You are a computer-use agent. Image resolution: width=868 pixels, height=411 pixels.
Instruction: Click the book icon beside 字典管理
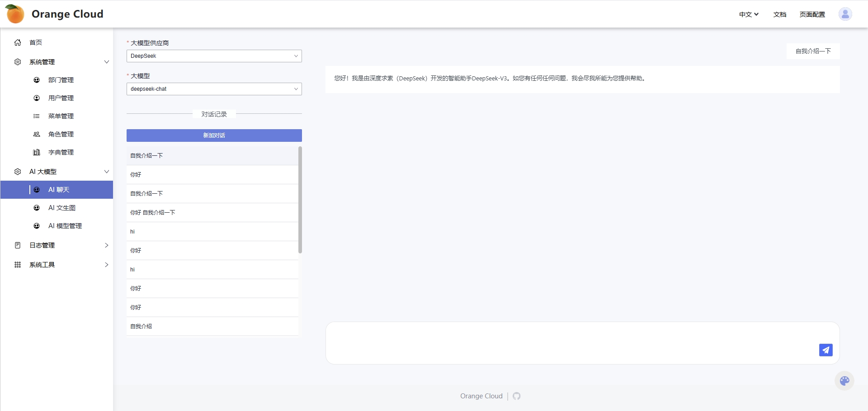tap(37, 152)
